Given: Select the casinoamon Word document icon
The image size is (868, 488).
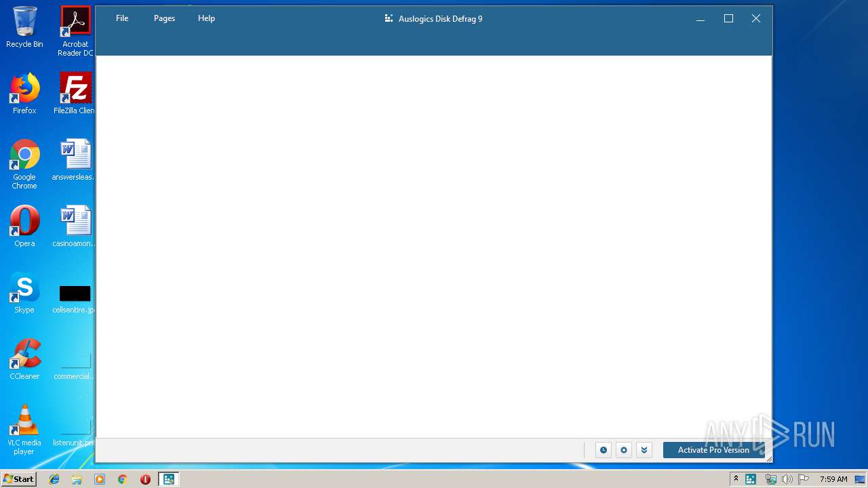Looking at the screenshot, I should coord(75,226).
